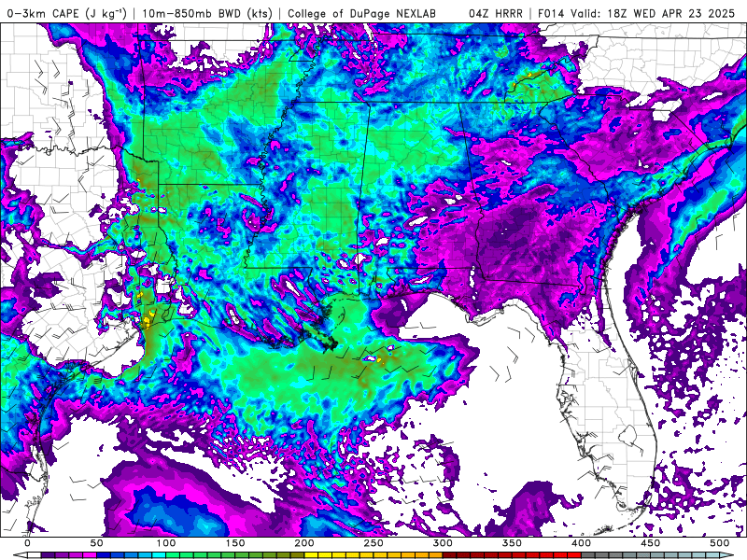Click the "10m-850mb BWD (kts)" header label

click(x=207, y=14)
